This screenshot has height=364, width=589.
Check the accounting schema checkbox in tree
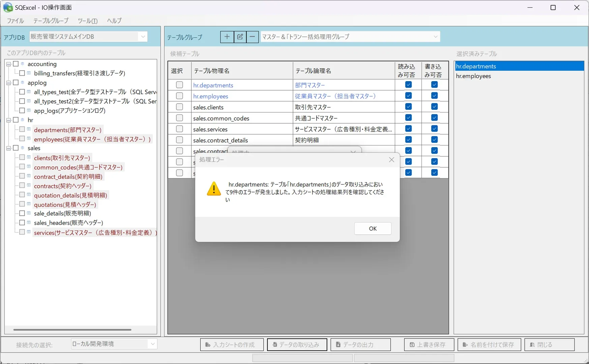click(16, 64)
